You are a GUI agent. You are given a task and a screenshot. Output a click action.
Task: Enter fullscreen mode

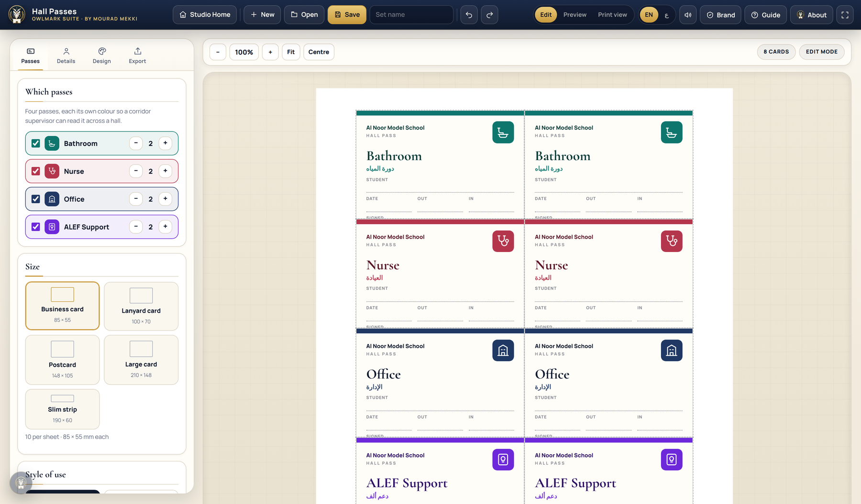[845, 15]
